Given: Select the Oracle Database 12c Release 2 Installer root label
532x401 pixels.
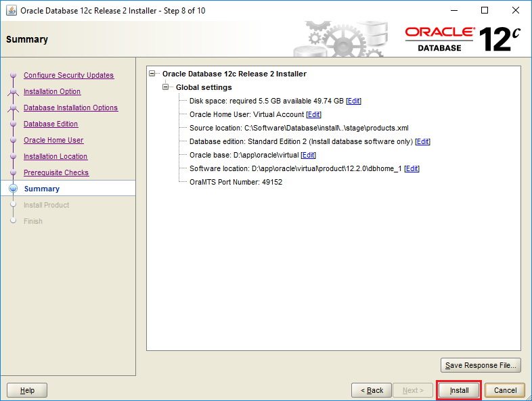Looking at the screenshot, I should coord(234,74).
